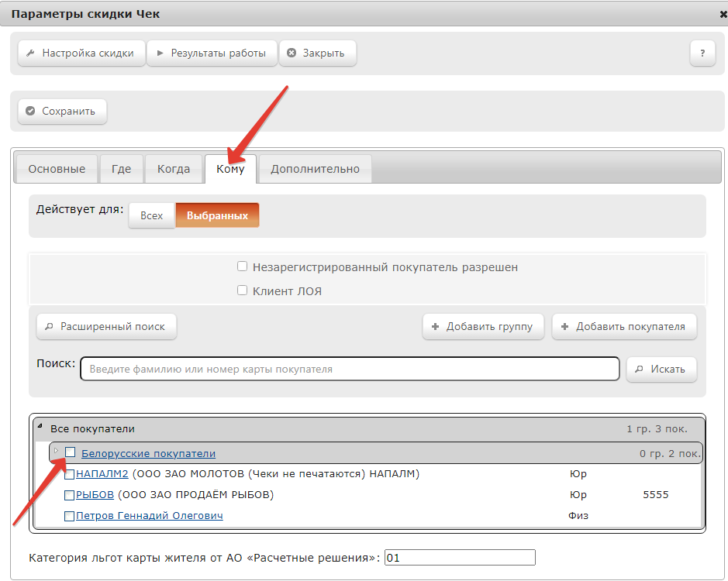The image size is (728, 581).
Task: Collapse the Все покупатели tree root
Action: click(x=40, y=425)
